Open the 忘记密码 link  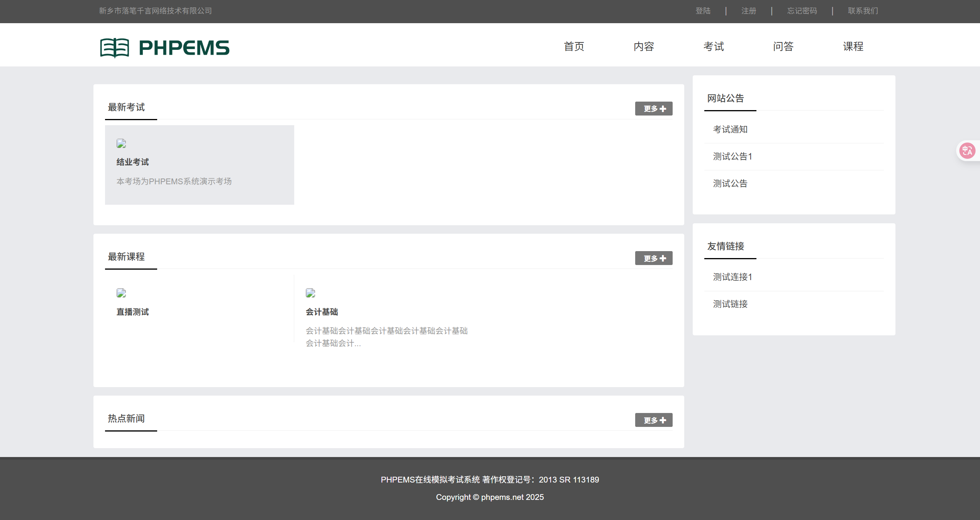pyautogui.click(x=802, y=11)
